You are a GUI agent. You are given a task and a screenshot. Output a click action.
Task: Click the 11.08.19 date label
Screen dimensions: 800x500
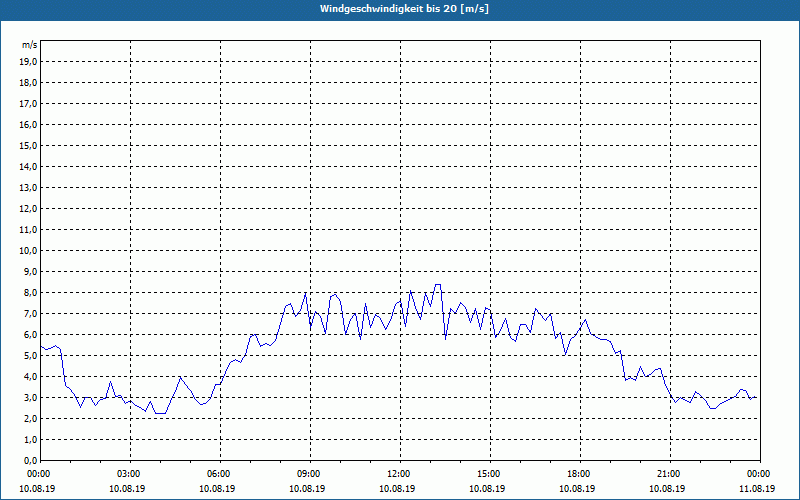(x=757, y=488)
